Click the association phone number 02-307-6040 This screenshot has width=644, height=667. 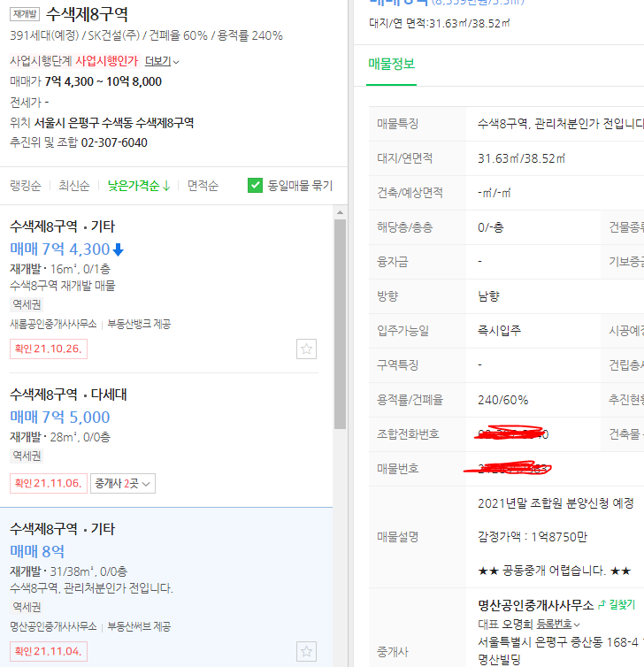click(x=114, y=142)
